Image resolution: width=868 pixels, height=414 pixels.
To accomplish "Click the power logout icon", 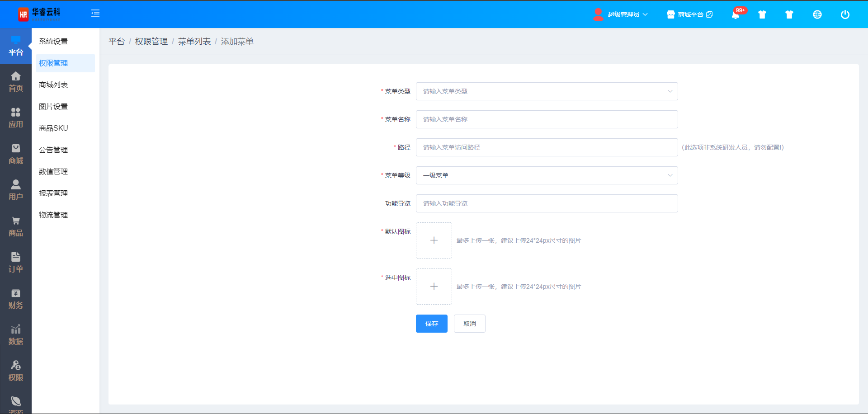I will pos(844,14).
